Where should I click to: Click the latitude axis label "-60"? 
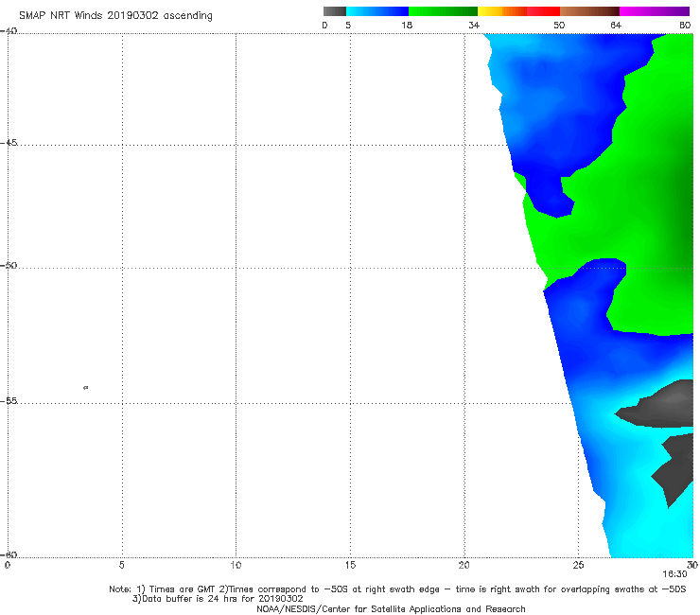coord(9,554)
